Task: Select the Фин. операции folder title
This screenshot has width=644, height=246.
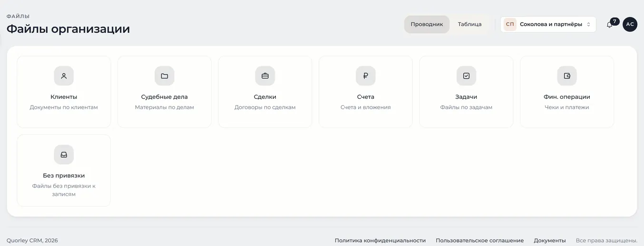Action: (x=567, y=97)
